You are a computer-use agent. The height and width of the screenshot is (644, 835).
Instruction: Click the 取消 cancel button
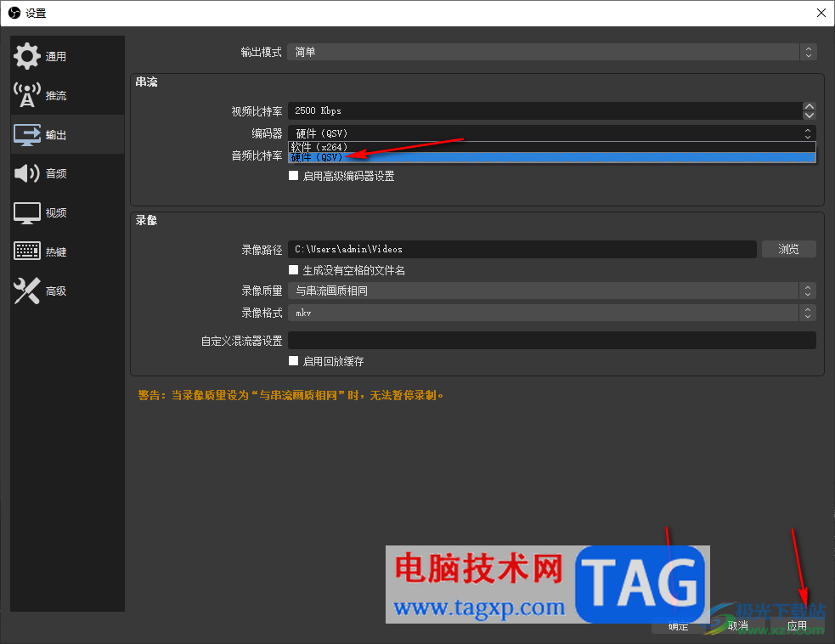coord(738,626)
